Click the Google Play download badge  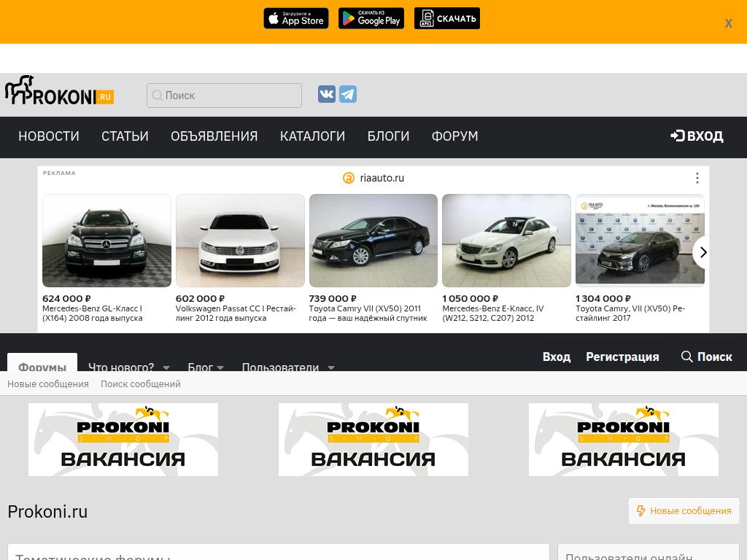point(371,18)
